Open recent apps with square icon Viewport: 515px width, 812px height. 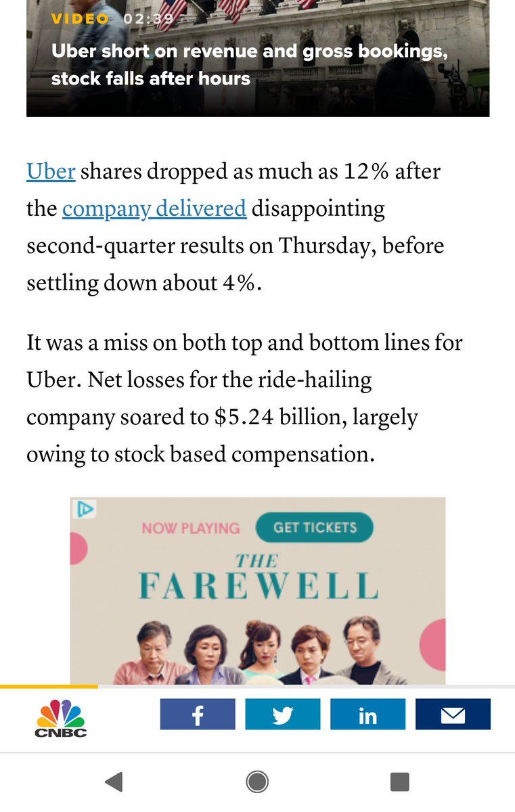400,782
